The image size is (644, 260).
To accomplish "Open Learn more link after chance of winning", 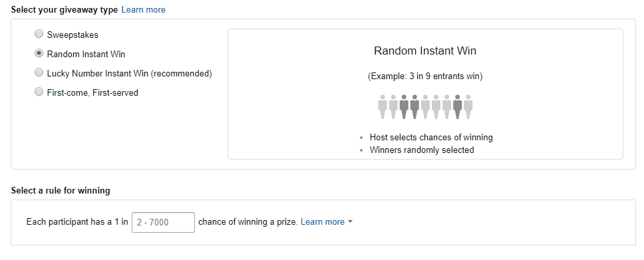I will point(323,222).
